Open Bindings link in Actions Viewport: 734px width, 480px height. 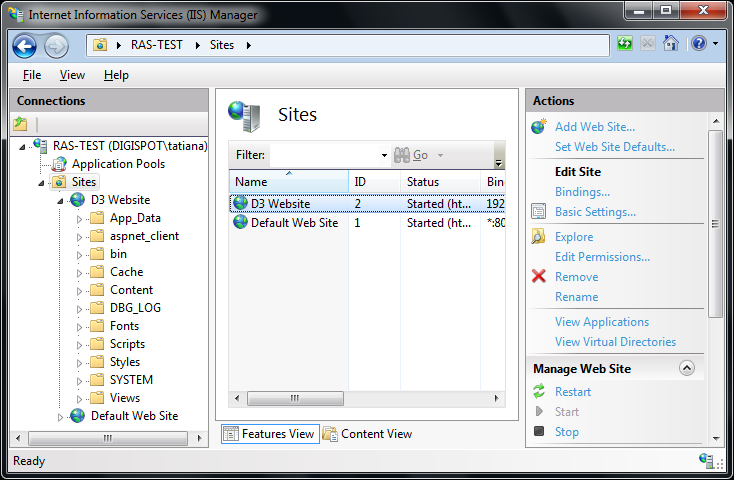tap(582, 192)
